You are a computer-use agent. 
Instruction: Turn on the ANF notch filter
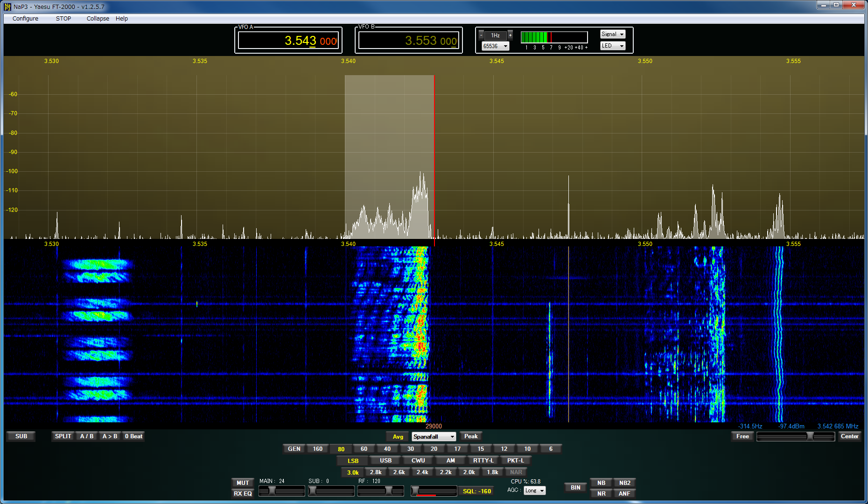tap(624, 493)
